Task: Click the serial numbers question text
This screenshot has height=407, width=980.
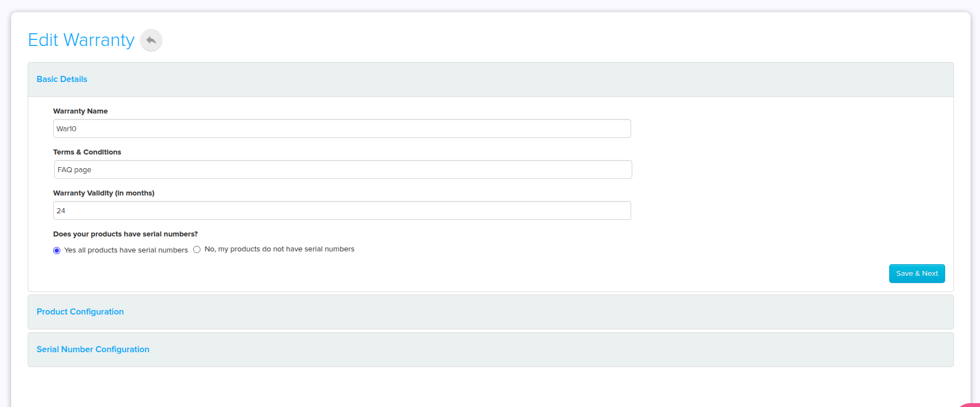Action: coord(125,234)
